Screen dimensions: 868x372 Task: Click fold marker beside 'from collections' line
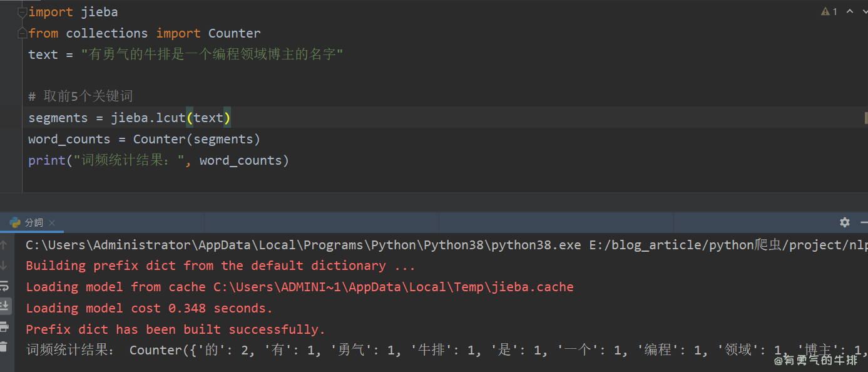click(23, 33)
